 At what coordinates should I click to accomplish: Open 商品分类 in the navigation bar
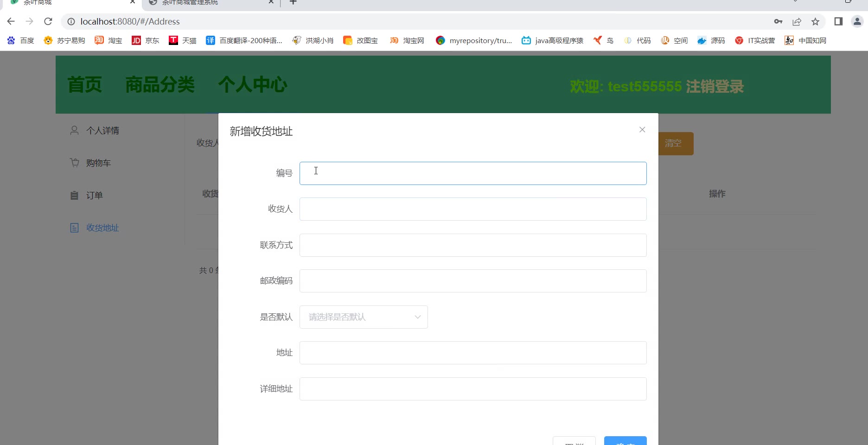pyautogui.click(x=160, y=85)
